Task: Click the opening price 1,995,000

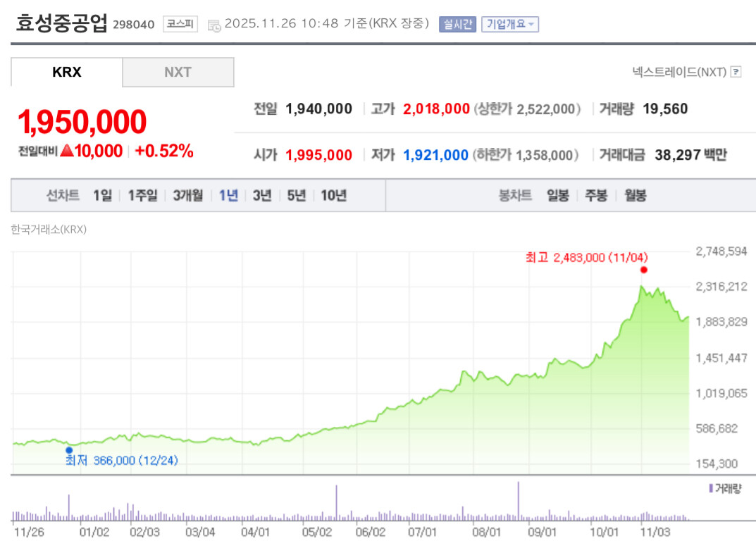Action: [318, 155]
